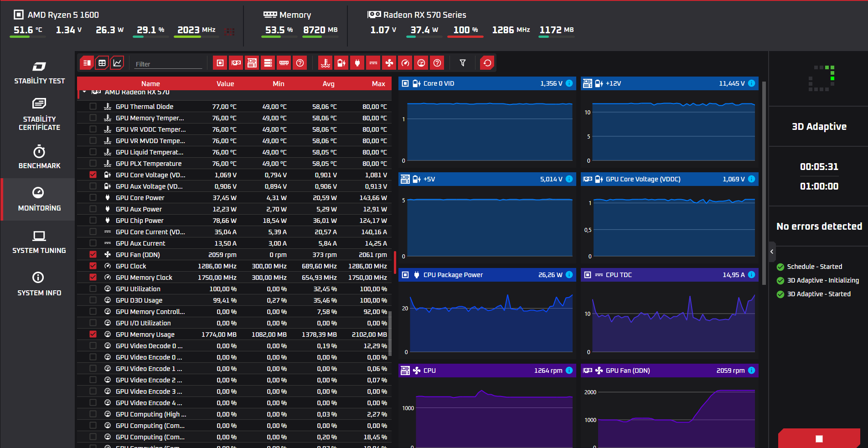Toggle the motherboard device filter icon
868x448 pixels.
pos(252,63)
